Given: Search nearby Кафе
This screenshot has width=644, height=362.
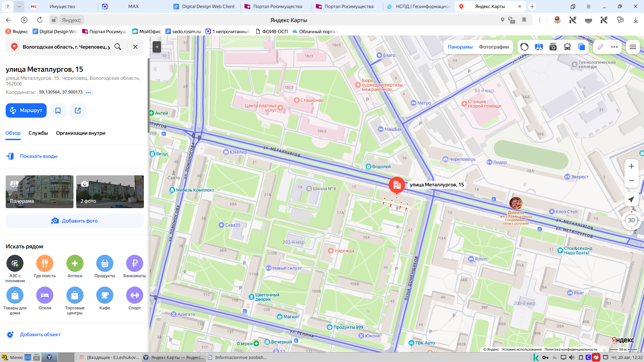Looking at the screenshot, I should [105, 299].
